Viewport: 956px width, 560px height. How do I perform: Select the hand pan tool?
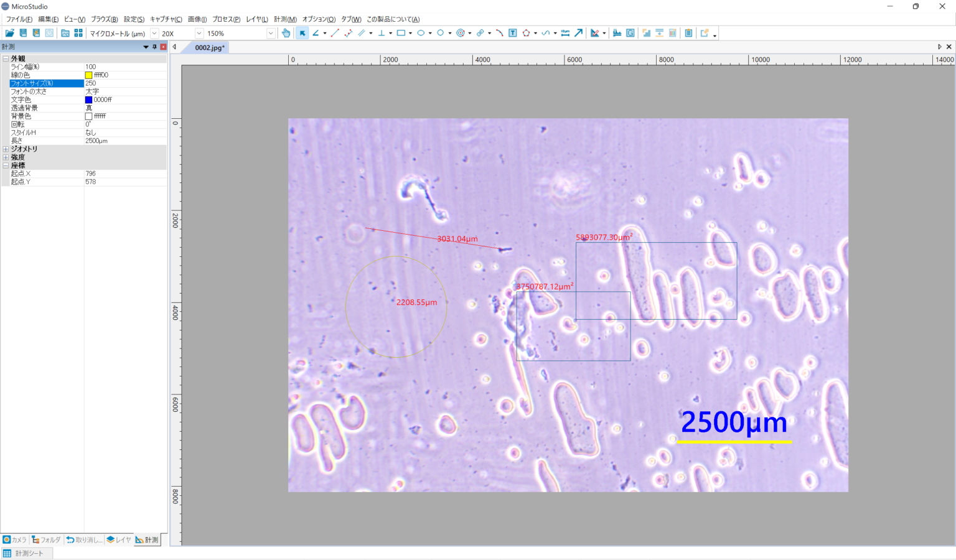tap(286, 33)
